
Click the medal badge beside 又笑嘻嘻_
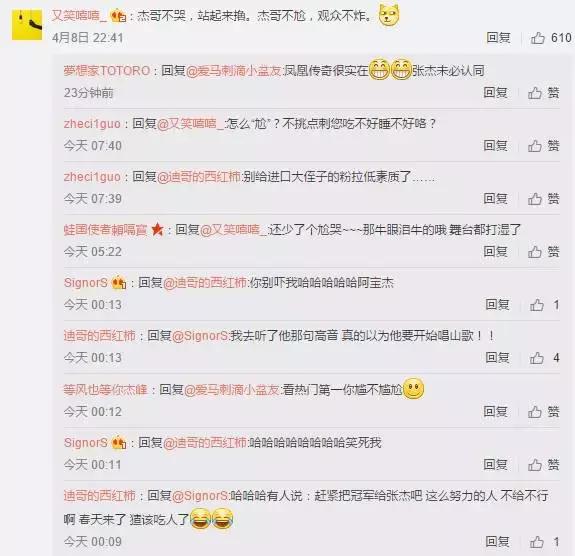118,16
